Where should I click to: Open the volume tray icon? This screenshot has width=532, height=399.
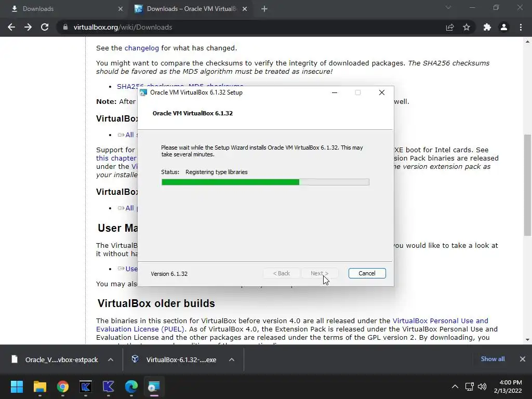pos(482,387)
